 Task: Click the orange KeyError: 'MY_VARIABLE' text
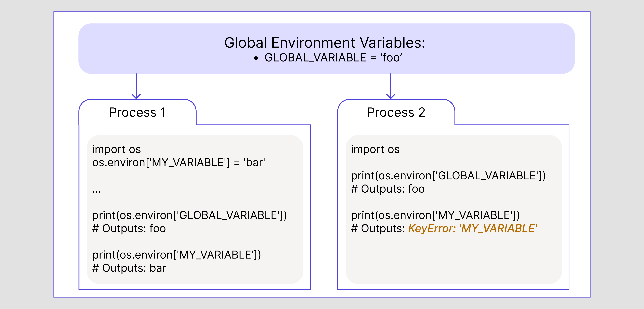coord(473,228)
